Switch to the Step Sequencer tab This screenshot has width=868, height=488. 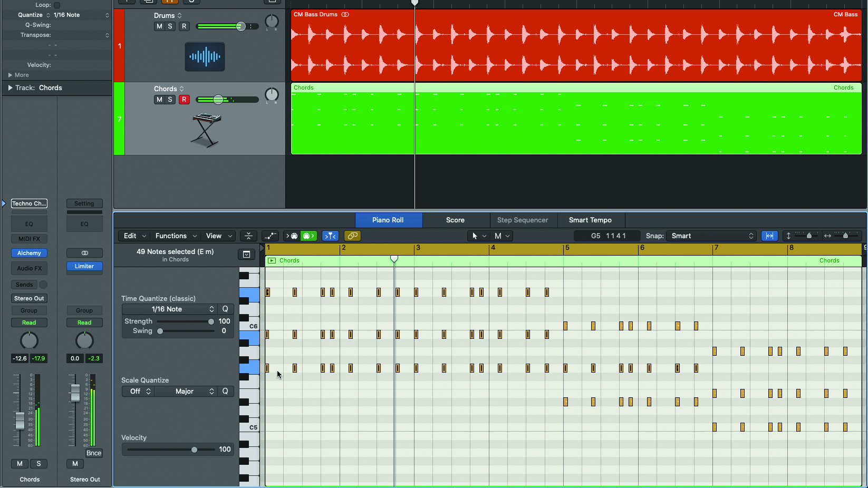coord(523,220)
